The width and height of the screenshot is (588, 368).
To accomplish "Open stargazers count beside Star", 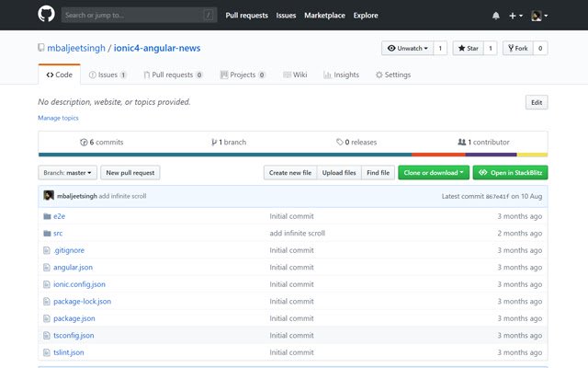I will pyautogui.click(x=490, y=48).
